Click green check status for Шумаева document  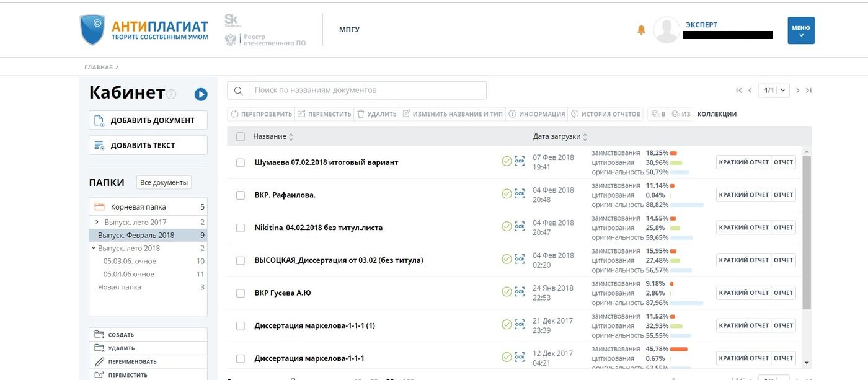tap(507, 162)
